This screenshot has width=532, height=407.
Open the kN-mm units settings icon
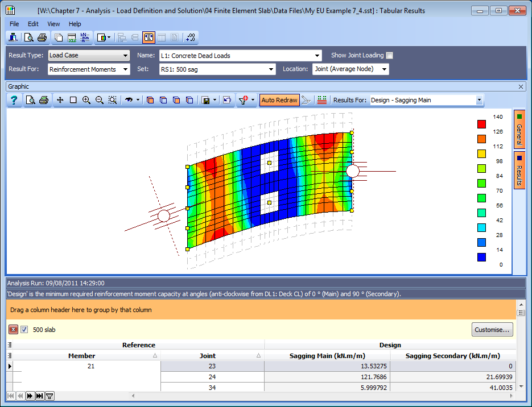pos(85,38)
